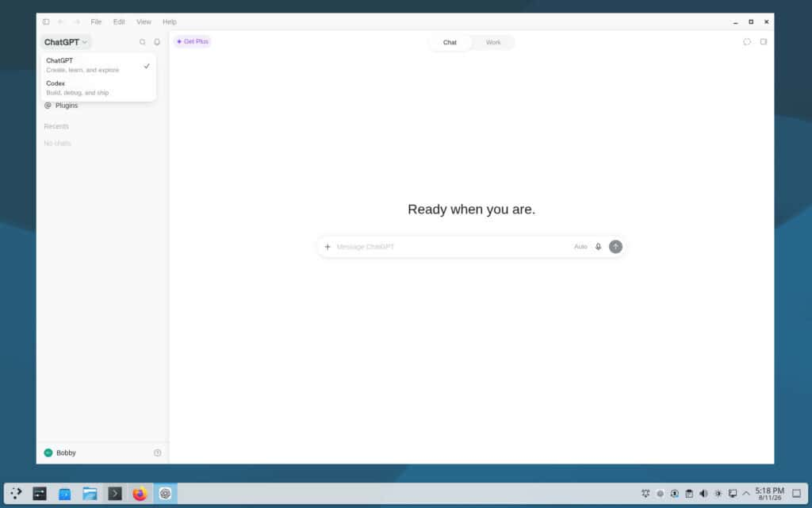Toggle the sidebar panel icon
812x508 pixels.
[x=46, y=21]
